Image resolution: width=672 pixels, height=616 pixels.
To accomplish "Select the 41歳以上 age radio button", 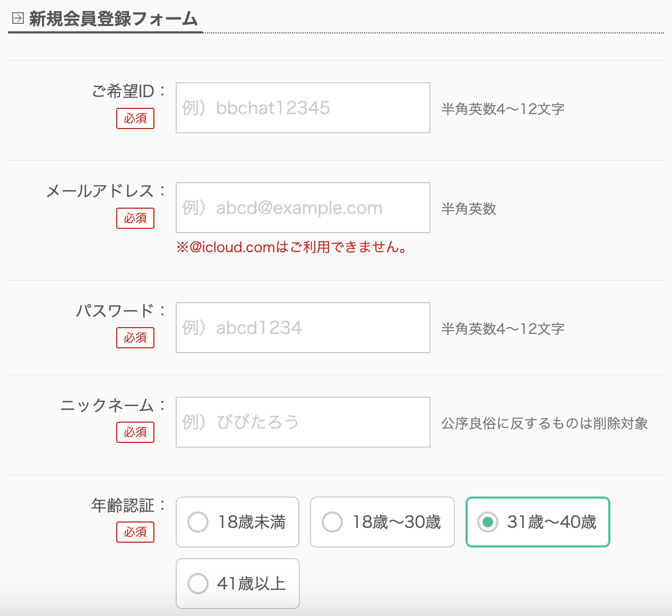I will click(x=198, y=584).
